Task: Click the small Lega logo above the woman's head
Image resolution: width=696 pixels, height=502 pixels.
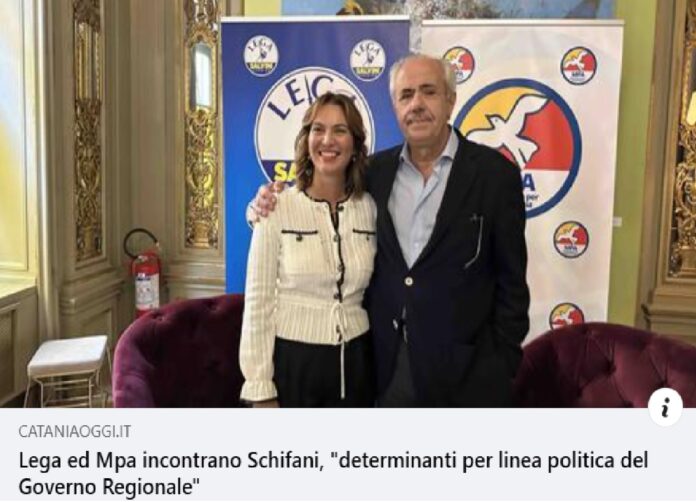Action: (x=368, y=60)
